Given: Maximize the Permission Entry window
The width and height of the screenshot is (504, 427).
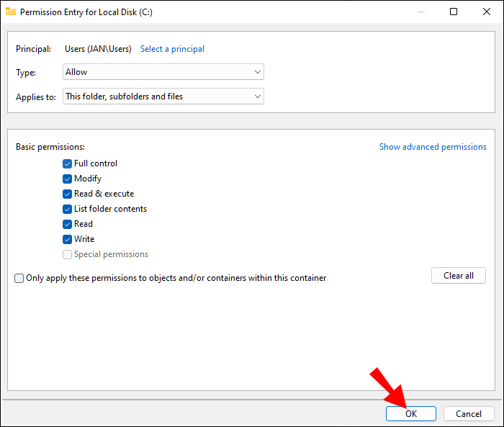Looking at the screenshot, I should tap(453, 12).
